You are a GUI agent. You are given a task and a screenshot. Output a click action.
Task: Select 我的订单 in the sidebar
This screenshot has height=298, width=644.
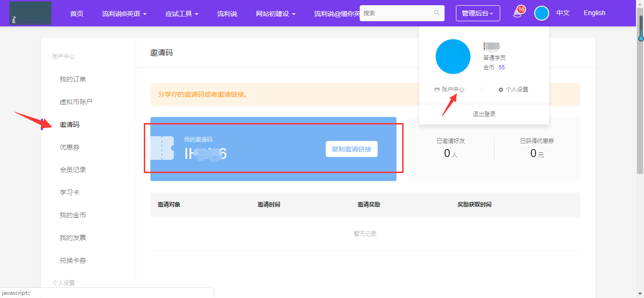[x=73, y=79]
